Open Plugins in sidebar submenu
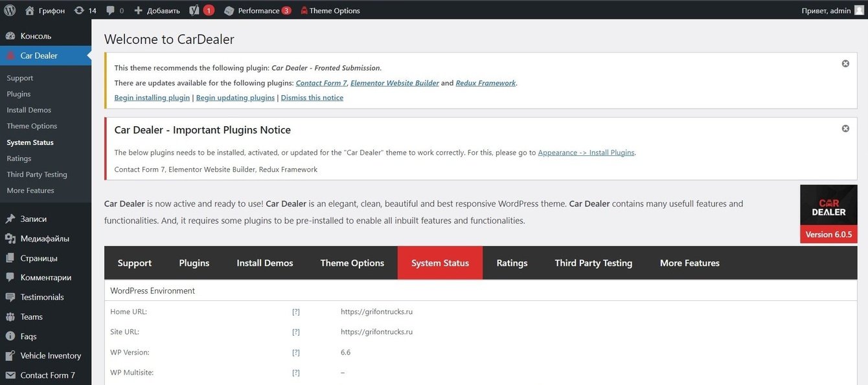 tap(19, 94)
